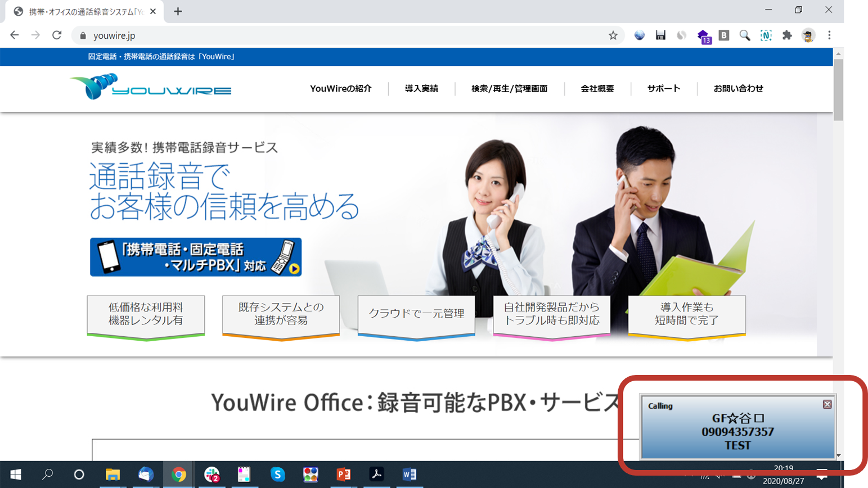Click the green N extension icon
The image size is (868, 488).
(766, 35)
